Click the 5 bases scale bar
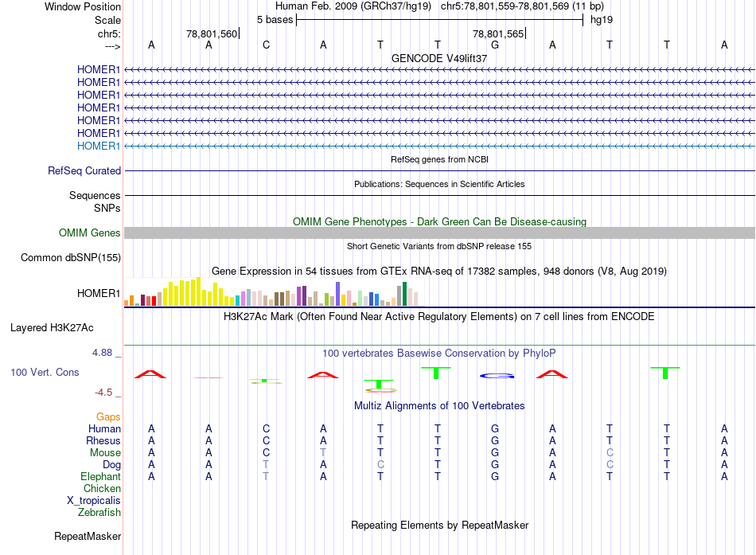 [439, 20]
